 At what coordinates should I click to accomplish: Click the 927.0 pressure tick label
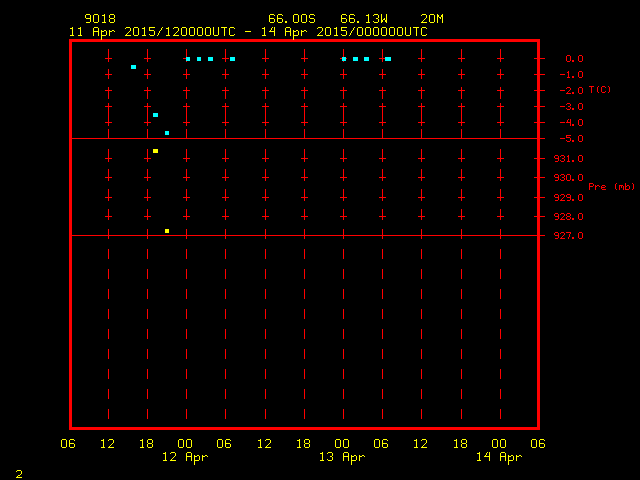pos(569,236)
